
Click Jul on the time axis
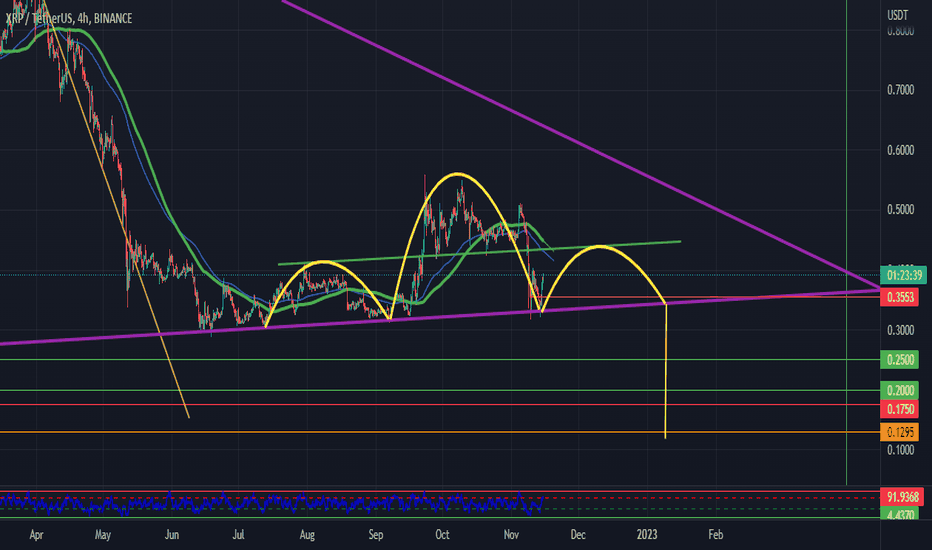click(x=238, y=535)
